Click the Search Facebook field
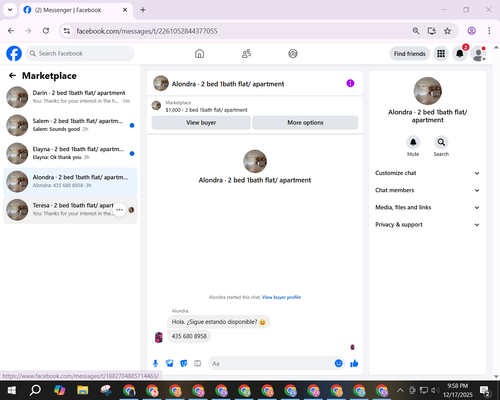Screen dimensions: 500x400 [80, 53]
